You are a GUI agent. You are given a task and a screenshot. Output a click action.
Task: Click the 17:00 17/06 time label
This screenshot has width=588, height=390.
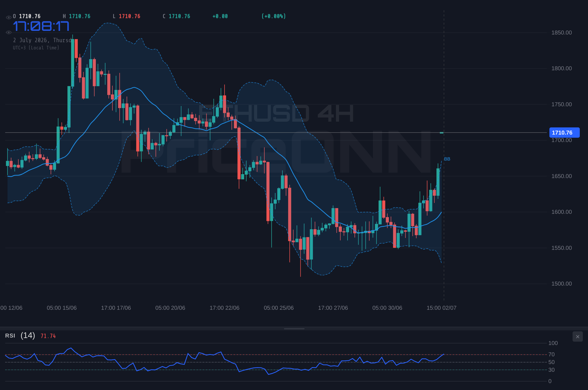pos(116,308)
